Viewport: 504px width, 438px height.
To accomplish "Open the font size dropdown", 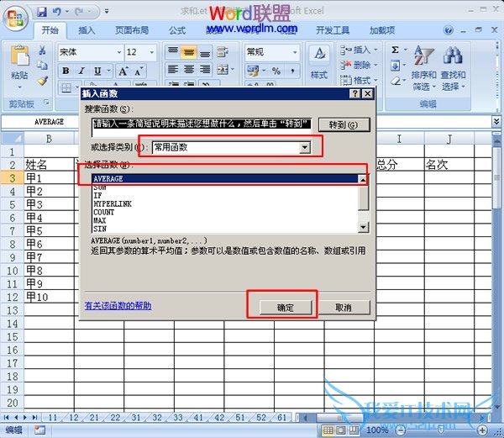I will (x=152, y=52).
